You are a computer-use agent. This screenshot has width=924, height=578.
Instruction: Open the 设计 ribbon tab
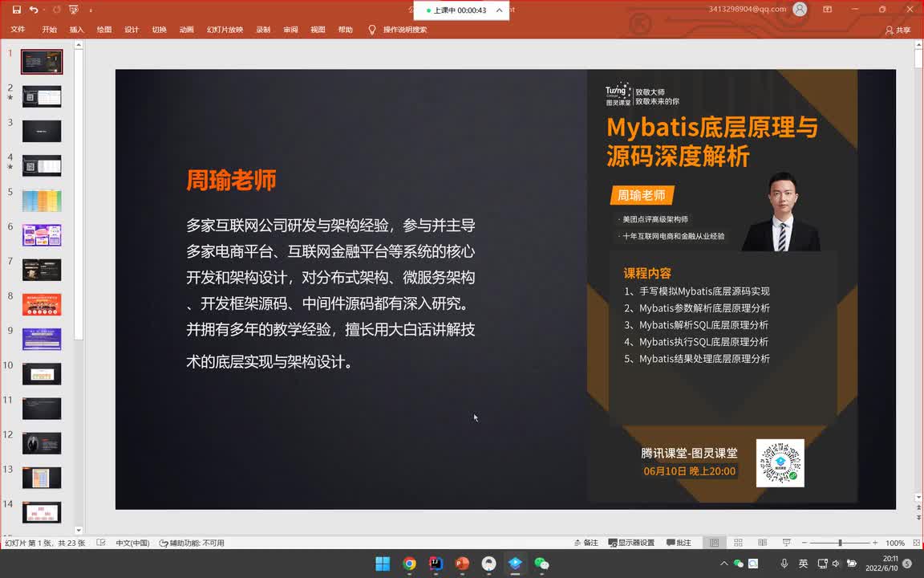click(x=132, y=30)
